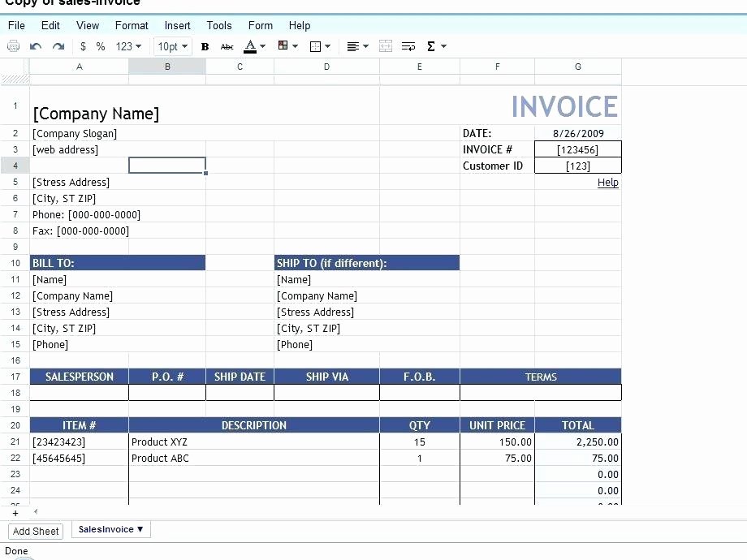The height and width of the screenshot is (560, 747).
Task: Open the Help menu
Action: (299, 25)
